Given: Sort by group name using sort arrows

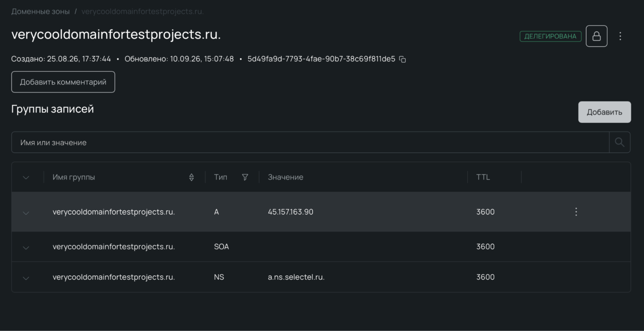Looking at the screenshot, I should tap(191, 177).
